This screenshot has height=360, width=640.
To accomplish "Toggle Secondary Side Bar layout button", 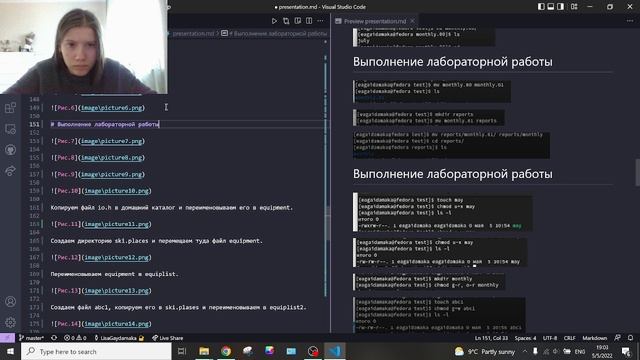I will pos(560,7).
